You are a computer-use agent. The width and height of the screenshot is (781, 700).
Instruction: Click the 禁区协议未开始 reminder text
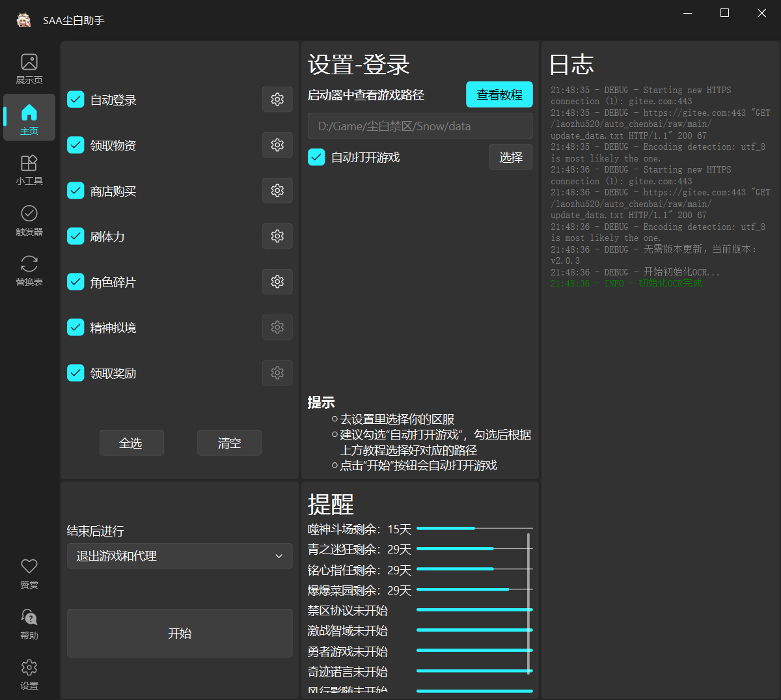tap(348, 610)
